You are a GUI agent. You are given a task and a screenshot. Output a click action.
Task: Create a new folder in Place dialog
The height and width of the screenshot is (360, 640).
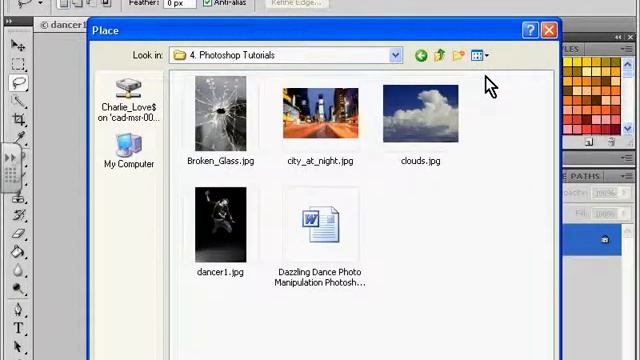coord(458,55)
